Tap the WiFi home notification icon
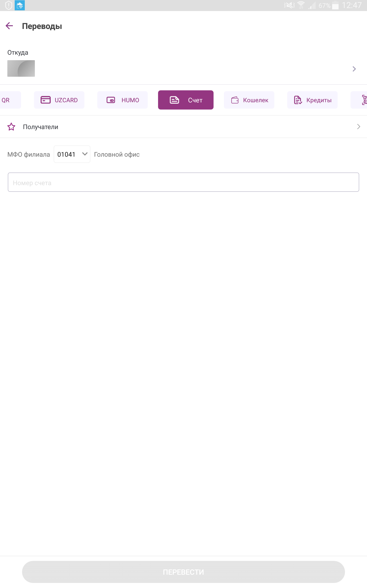The height and width of the screenshot is (588, 367). [x=20, y=5]
